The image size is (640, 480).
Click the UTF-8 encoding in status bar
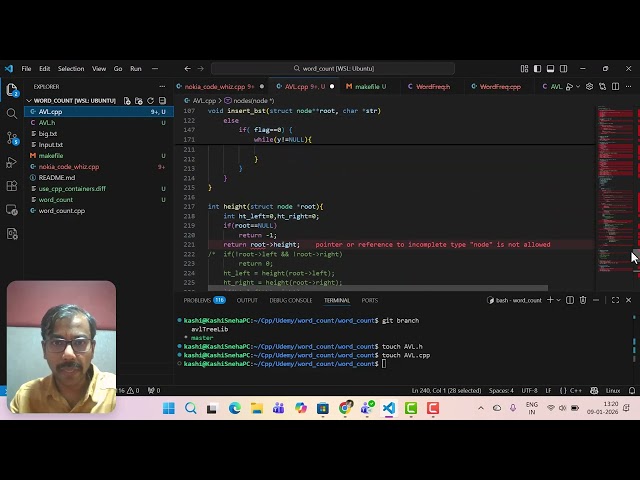(x=529, y=390)
